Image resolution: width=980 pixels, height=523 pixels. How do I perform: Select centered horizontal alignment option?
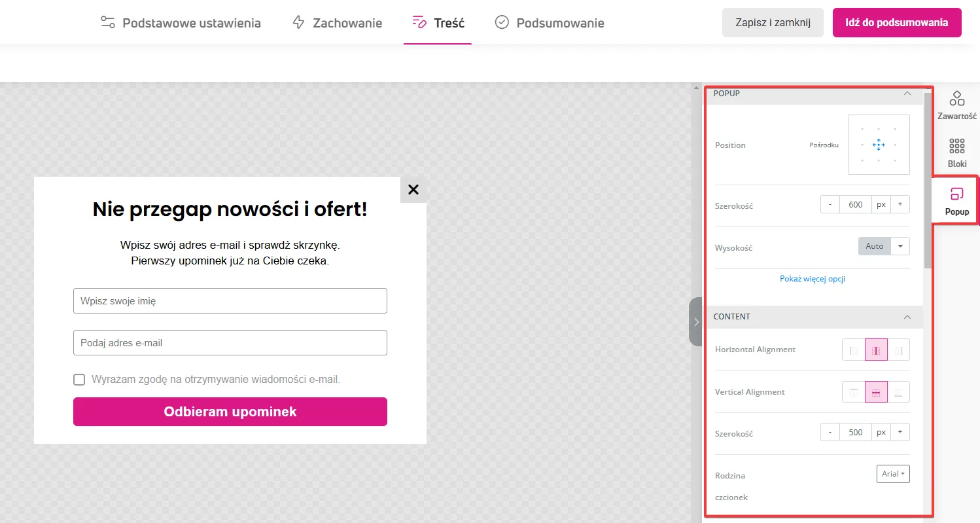[x=876, y=350]
